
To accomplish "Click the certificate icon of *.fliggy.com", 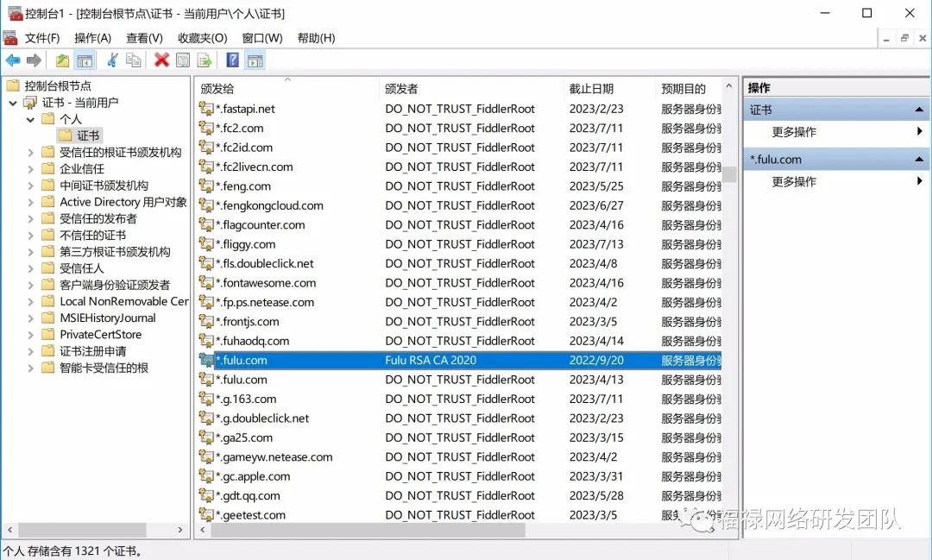I will coord(206,243).
